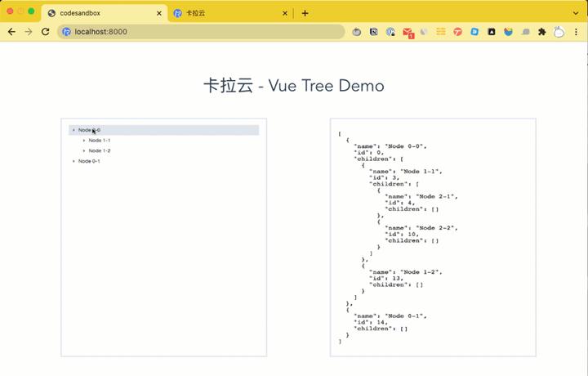Select the Node 0-0 tree row
This screenshot has height=376, width=588.
[164, 130]
